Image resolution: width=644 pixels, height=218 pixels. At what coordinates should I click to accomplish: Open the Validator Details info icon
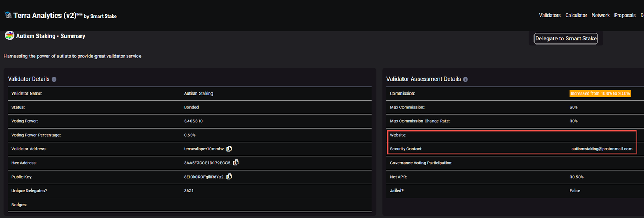click(54, 79)
